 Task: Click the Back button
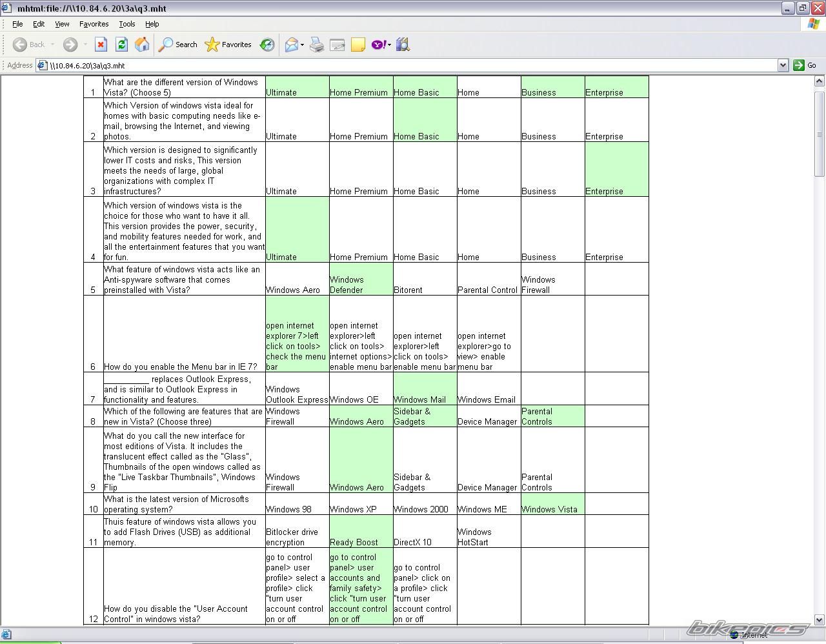tap(29, 45)
